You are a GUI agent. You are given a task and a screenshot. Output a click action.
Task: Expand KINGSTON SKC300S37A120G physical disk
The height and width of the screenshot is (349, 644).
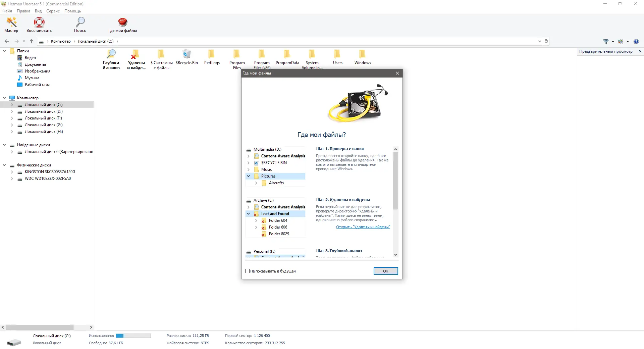click(x=12, y=172)
